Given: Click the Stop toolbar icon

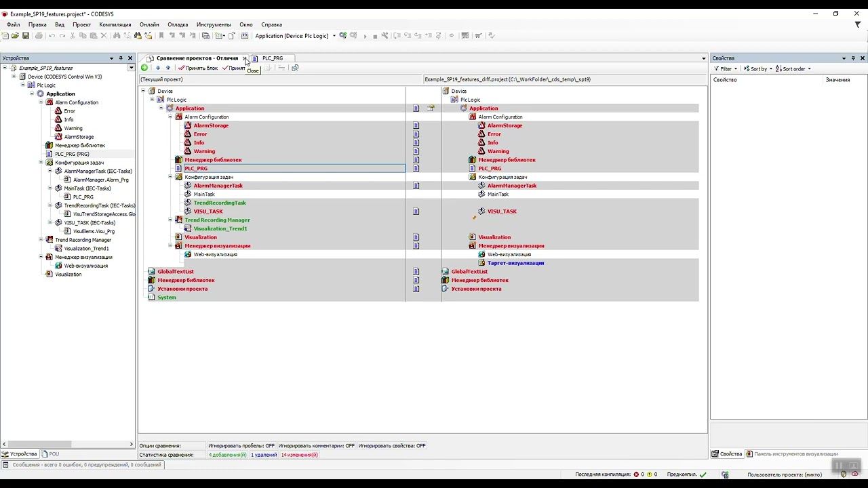Looking at the screenshot, I should [375, 36].
